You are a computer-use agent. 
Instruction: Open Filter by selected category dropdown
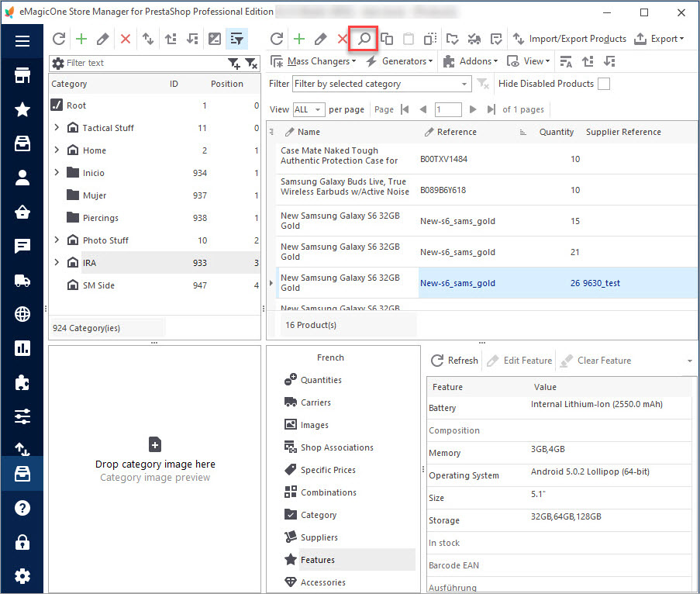(x=382, y=84)
